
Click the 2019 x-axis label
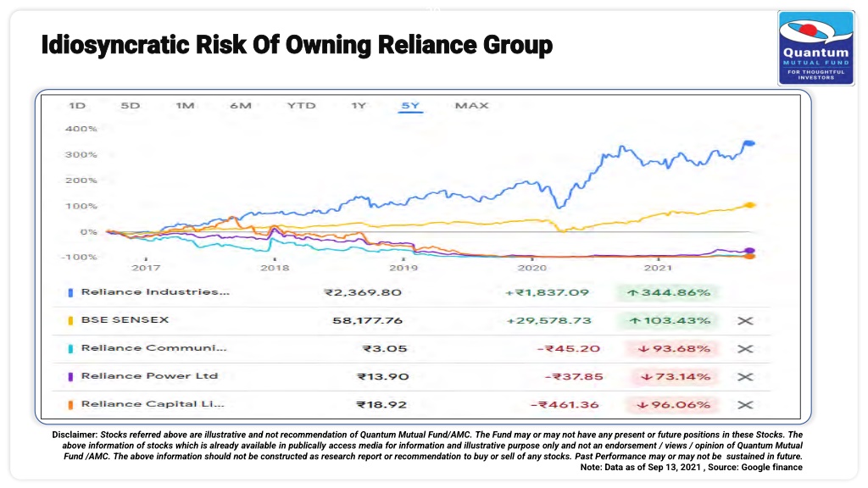403,268
